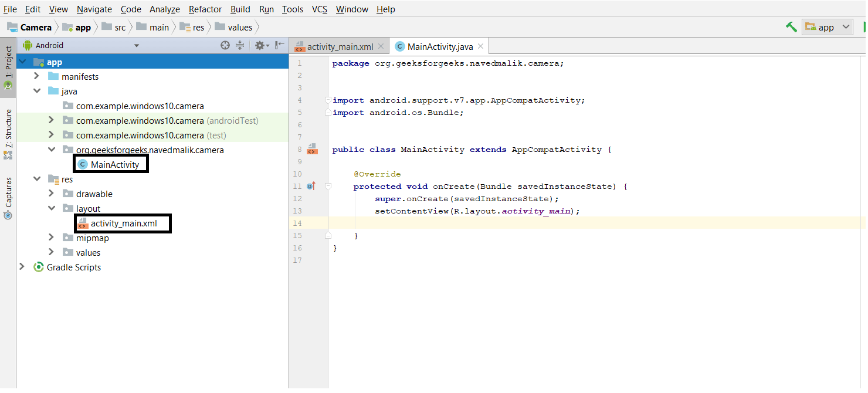Open the Android project view dropdown
Viewport: 868px width, 393px height.
point(136,46)
